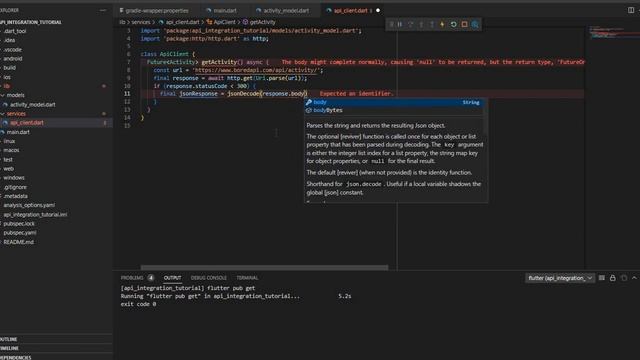640x360 pixels.
Task: Expand the TIMELINE section
Action: point(56,348)
